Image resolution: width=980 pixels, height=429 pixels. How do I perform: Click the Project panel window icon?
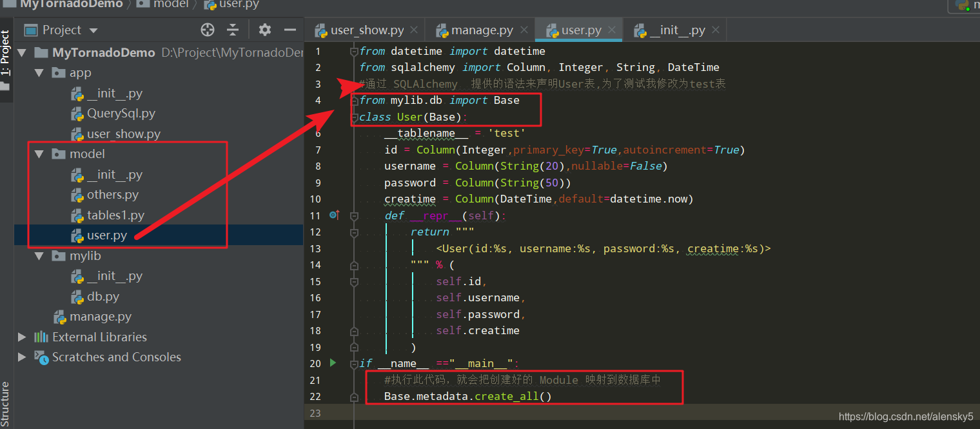(31, 30)
